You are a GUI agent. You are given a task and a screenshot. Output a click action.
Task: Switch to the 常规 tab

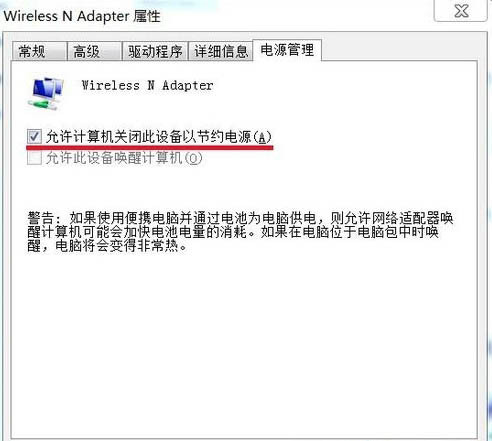click(x=39, y=51)
